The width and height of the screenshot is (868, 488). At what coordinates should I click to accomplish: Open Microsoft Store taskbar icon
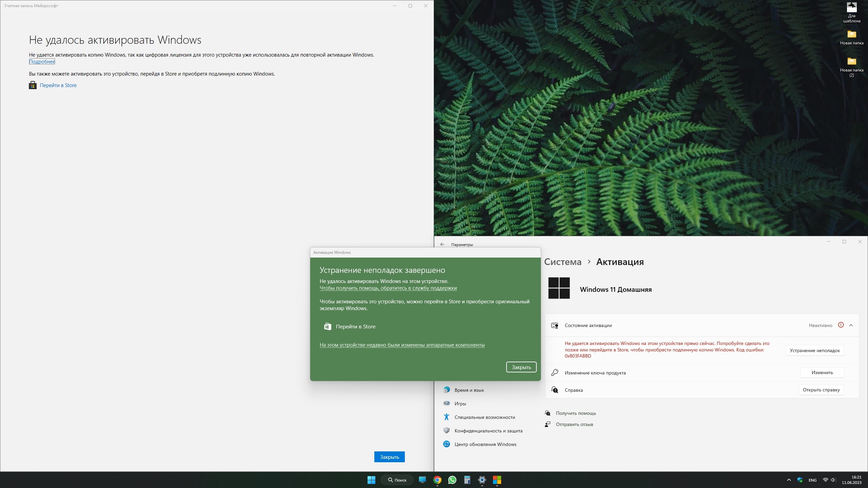click(497, 480)
